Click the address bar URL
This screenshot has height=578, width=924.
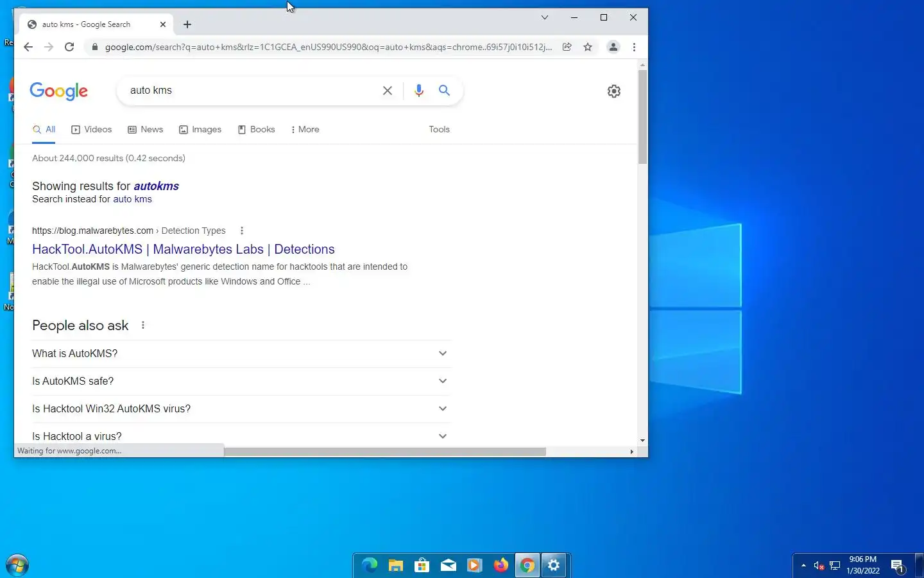coord(329,47)
